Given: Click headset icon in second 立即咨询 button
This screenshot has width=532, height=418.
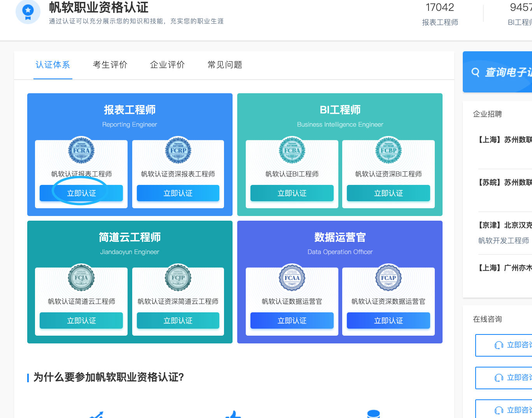Looking at the screenshot, I should (x=499, y=378).
